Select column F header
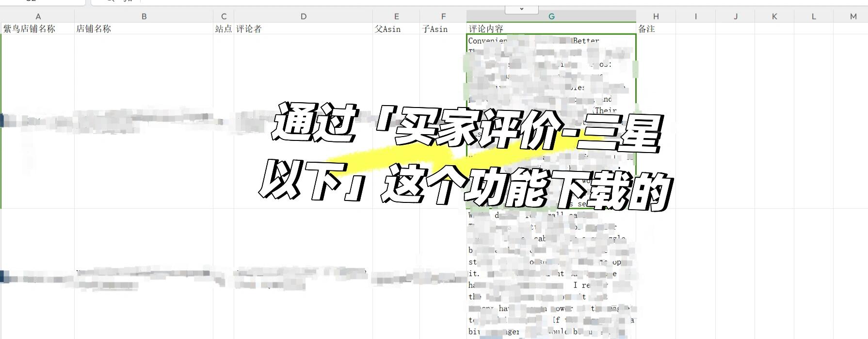This screenshot has height=339, width=868. [443, 16]
